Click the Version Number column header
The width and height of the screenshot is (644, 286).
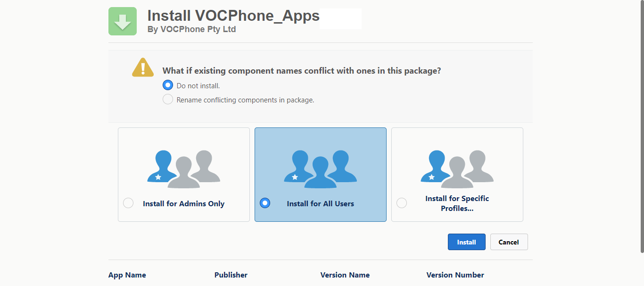455,275
